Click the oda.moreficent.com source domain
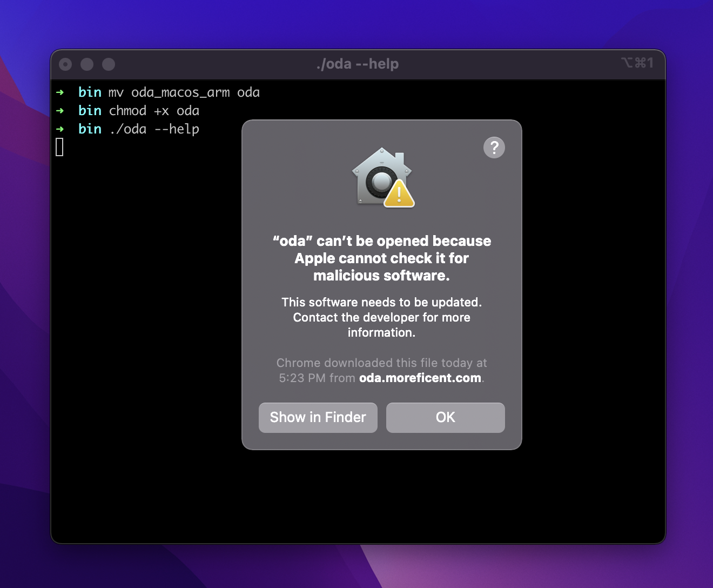 coord(420,378)
